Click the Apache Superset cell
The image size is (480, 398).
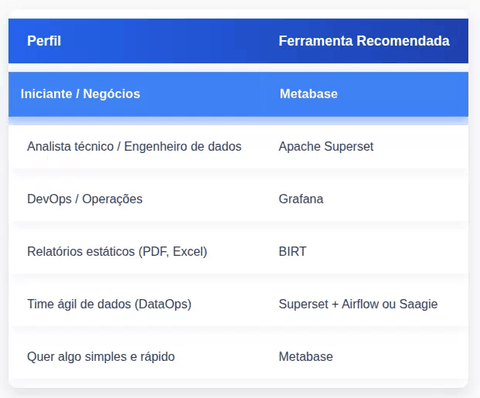[x=326, y=147]
